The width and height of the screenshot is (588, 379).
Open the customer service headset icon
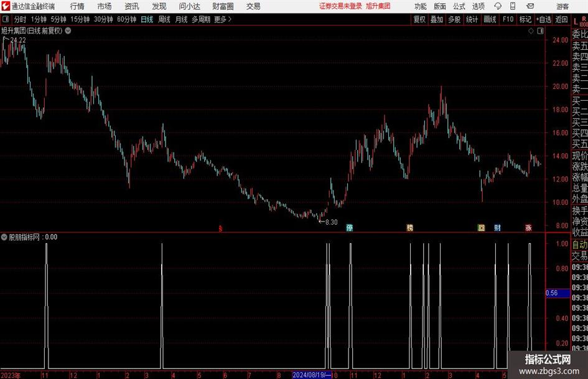[498, 6]
